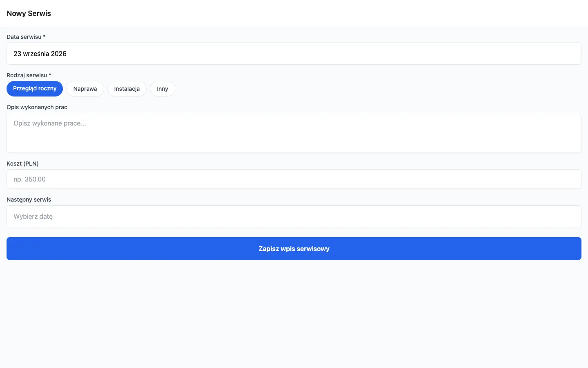Click the Następny serwis label
This screenshot has width=588, height=368.
pyautogui.click(x=29, y=200)
